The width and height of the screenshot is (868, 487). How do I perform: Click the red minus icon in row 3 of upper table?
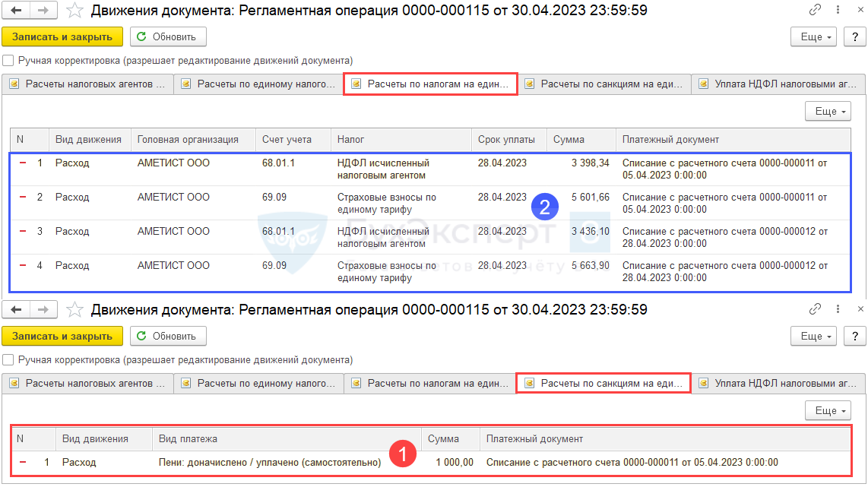23,231
